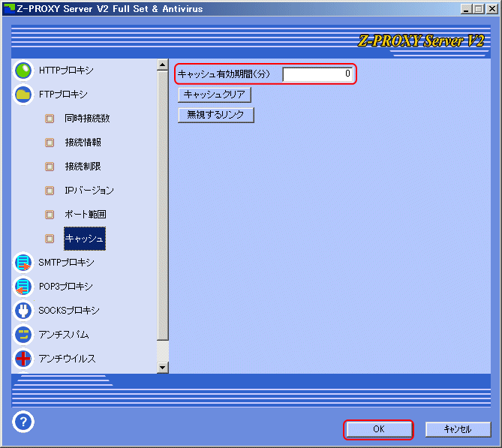Click the アンチウイルス red cross icon
The width and height of the screenshot is (502, 448).
(23, 359)
